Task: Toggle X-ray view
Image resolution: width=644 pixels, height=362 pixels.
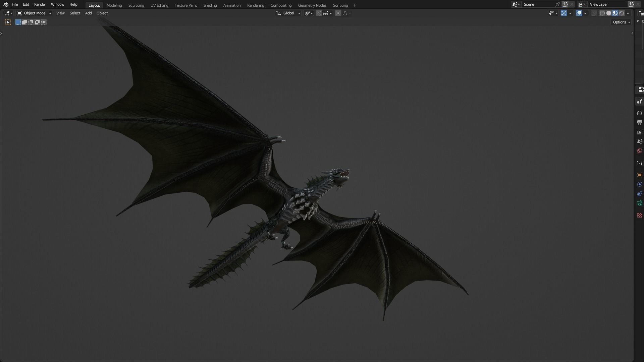Action: coord(594,13)
